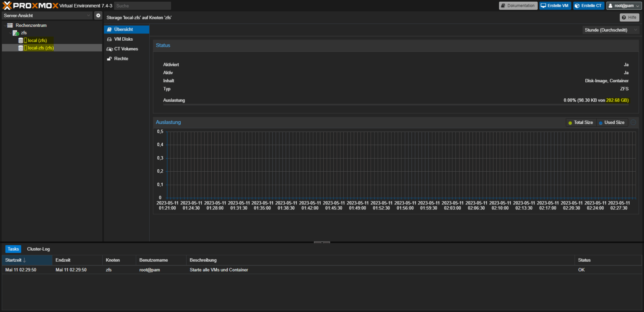Image resolution: width=644 pixels, height=312 pixels.
Task: Select local-zfs storage in the tree
Action: 40,47
